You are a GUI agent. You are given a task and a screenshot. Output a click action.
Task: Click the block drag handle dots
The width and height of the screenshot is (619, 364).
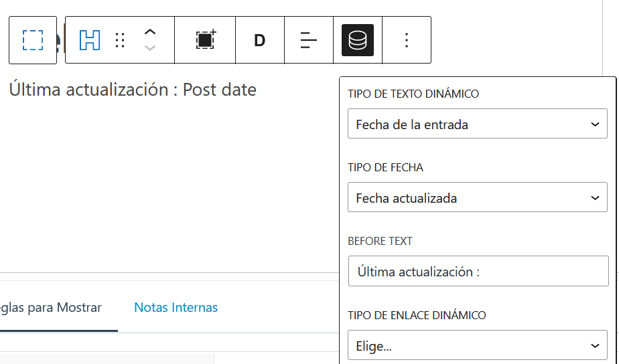[120, 40]
